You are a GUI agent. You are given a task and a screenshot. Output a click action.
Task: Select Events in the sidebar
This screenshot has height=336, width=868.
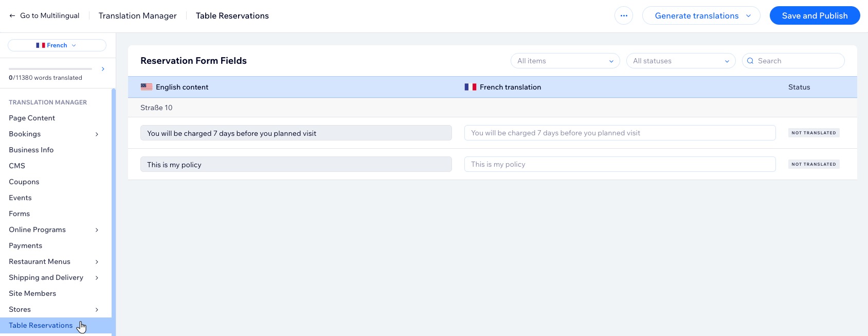[x=20, y=198]
